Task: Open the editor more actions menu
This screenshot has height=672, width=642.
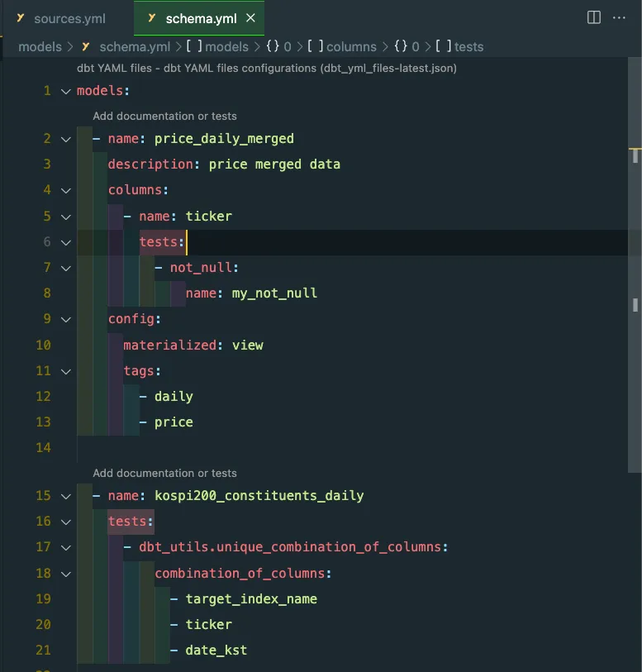Action: [x=619, y=17]
